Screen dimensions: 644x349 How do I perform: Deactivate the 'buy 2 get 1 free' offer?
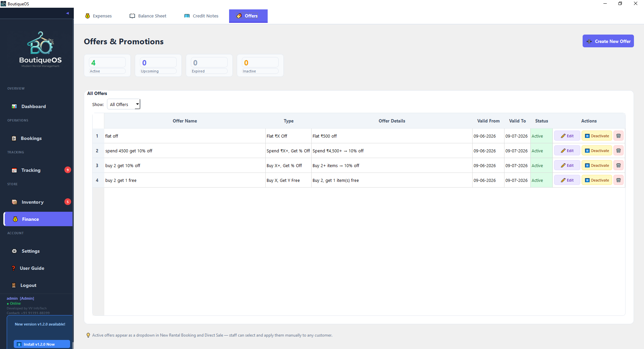coord(597,180)
